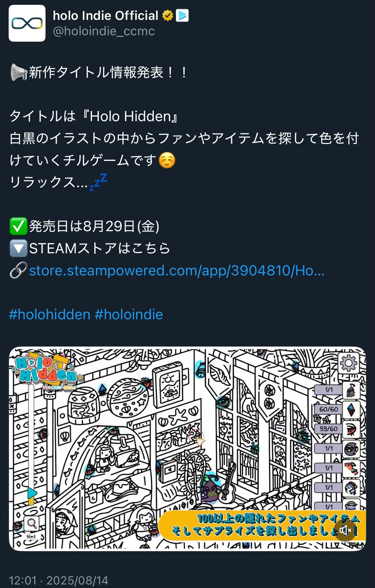The image size is (375, 588).
Task: Open the #holohidden hashtag
Action: [x=50, y=315]
